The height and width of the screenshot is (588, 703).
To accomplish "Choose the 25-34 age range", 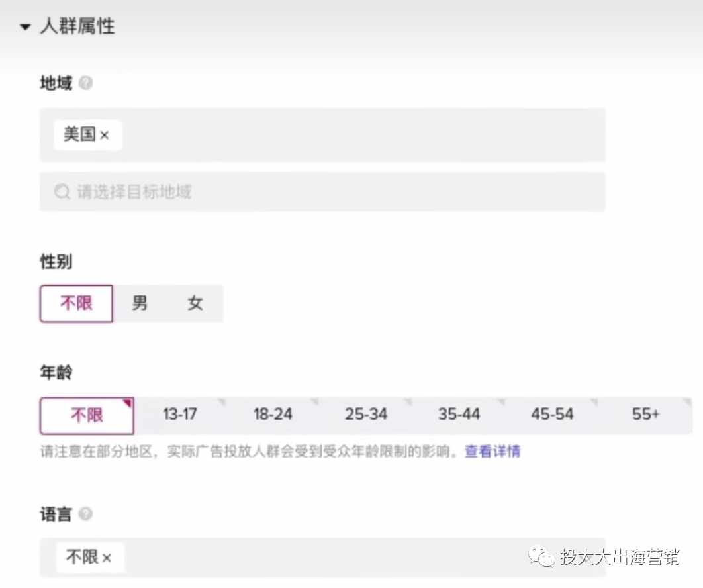I will [x=366, y=415].
